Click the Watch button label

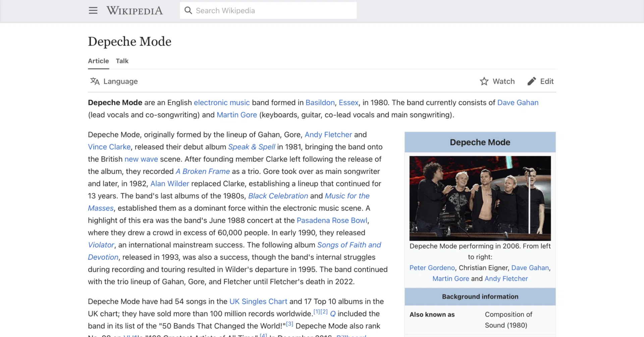pyautogui.click(x=503, y=81)
